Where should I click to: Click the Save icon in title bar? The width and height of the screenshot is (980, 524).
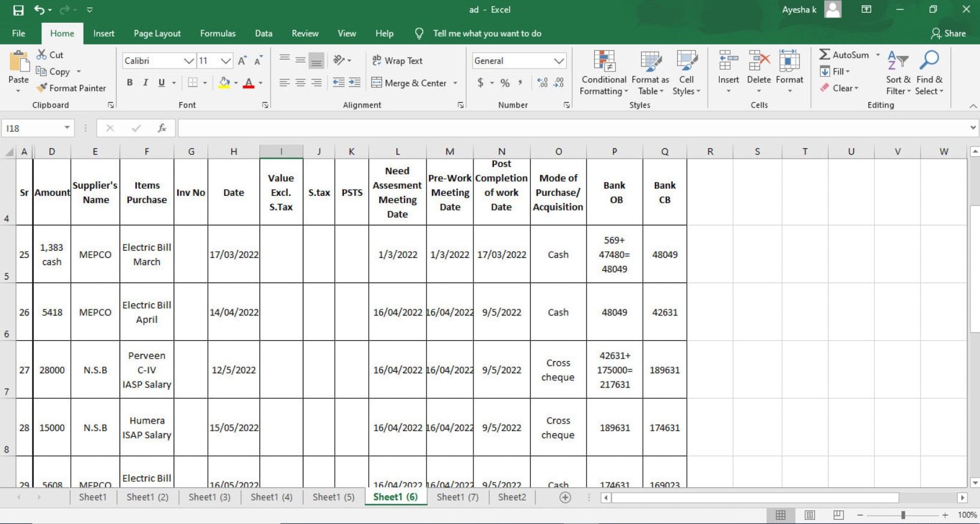point(18,10)
